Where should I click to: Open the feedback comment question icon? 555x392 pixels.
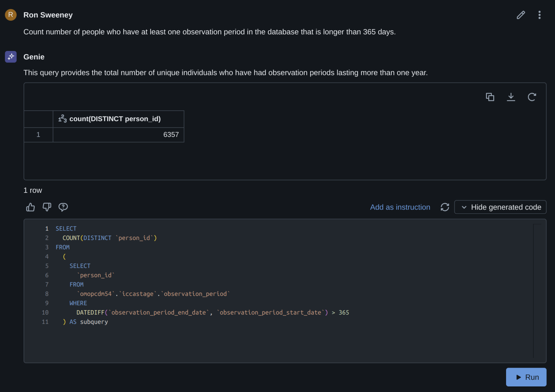63,207
